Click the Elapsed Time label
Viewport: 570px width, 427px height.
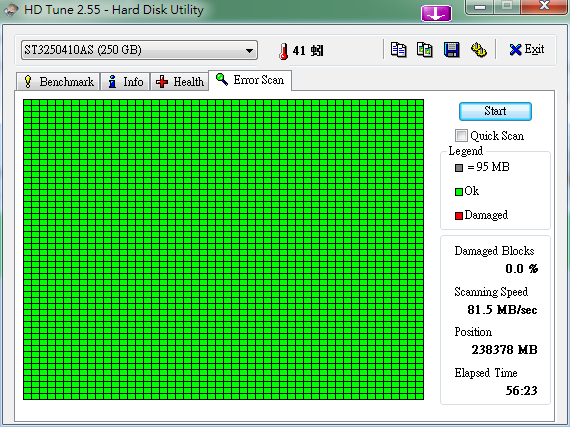486,373
